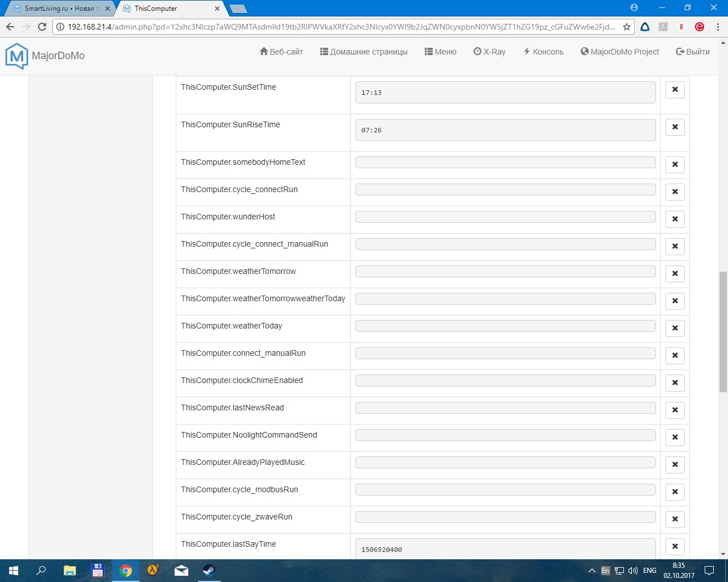Remove ThisComputer.NoolightCommandSend row
The image size is (728, 582).
(x=675, y=437)
